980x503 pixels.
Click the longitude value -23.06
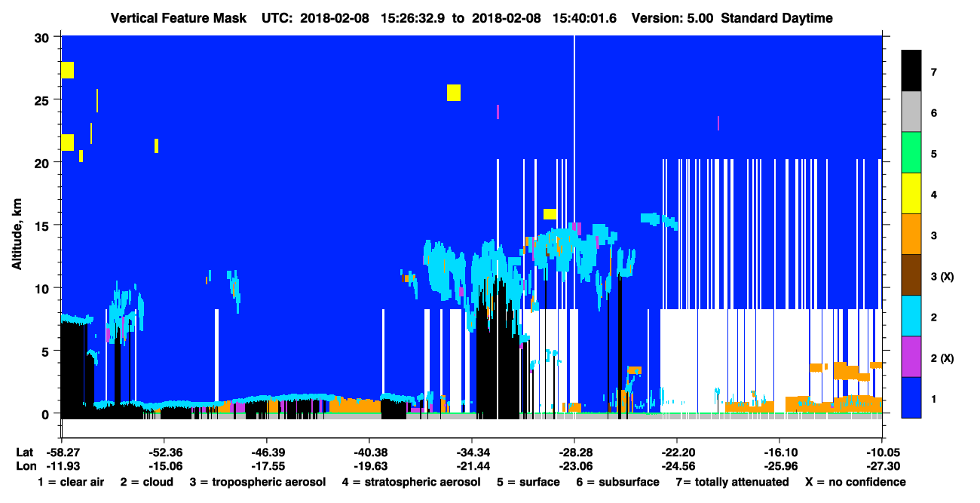tap(574, 466)
